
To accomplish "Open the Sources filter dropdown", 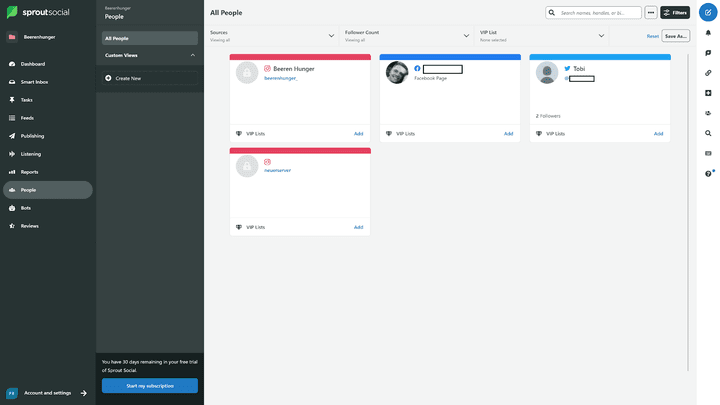I will [272, 36].
